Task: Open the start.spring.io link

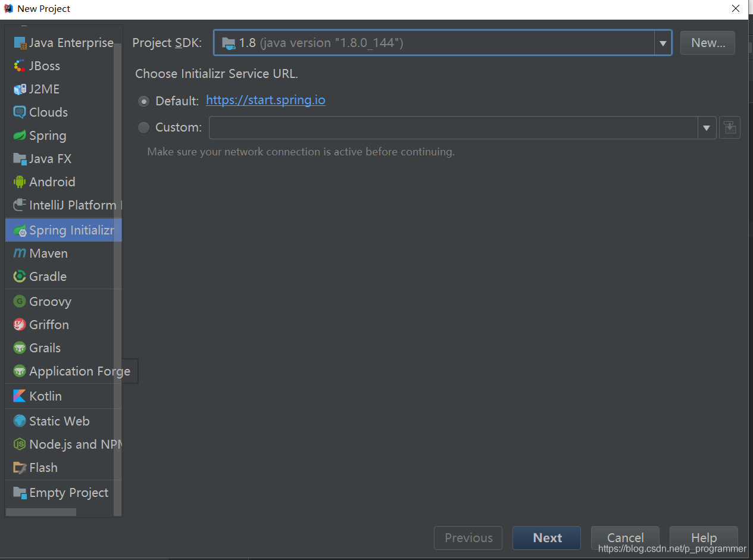Action: click(265, 100)
